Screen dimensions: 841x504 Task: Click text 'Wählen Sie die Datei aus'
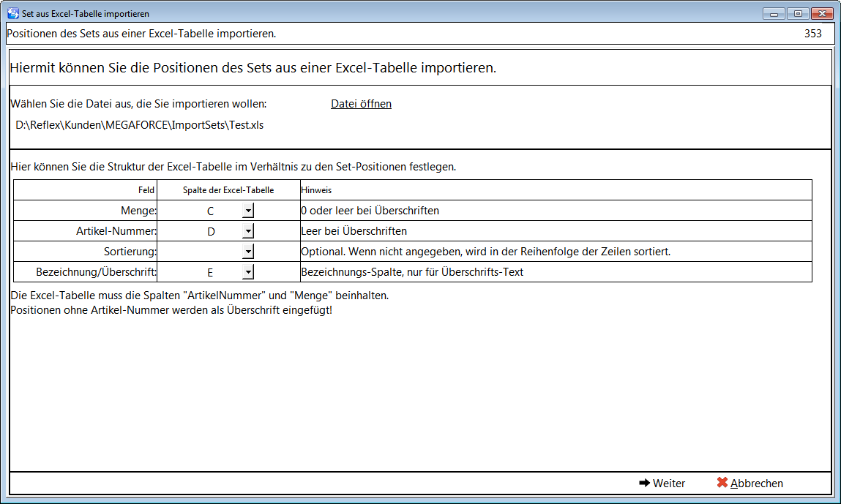pyautogui.click(x=138, y=104)
